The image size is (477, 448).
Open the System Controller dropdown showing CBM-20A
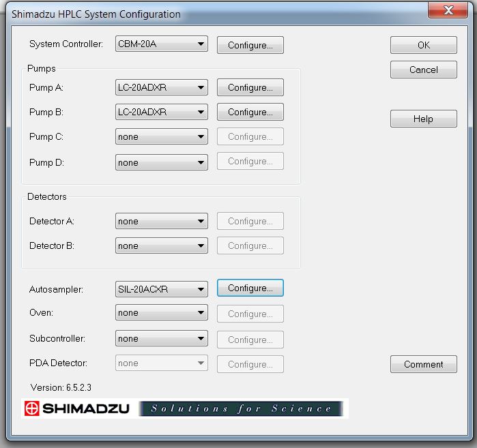click(x=162, y=44)
